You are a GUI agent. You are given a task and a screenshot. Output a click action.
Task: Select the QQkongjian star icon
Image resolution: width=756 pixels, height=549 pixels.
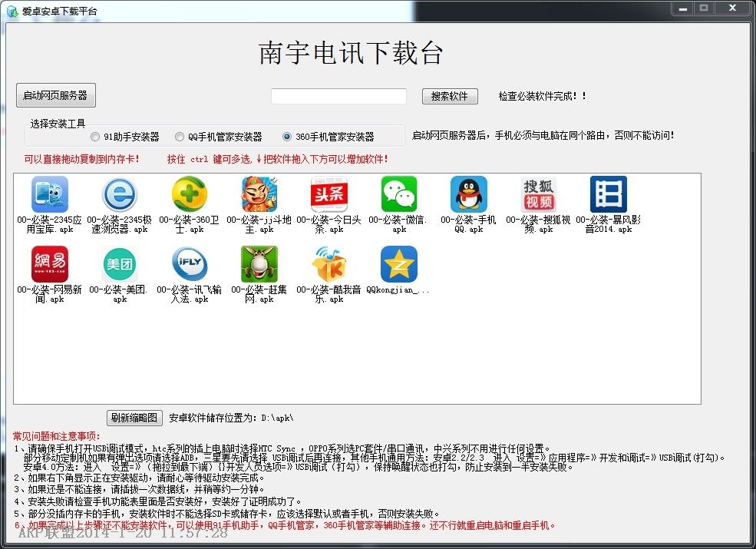[399, 264]
